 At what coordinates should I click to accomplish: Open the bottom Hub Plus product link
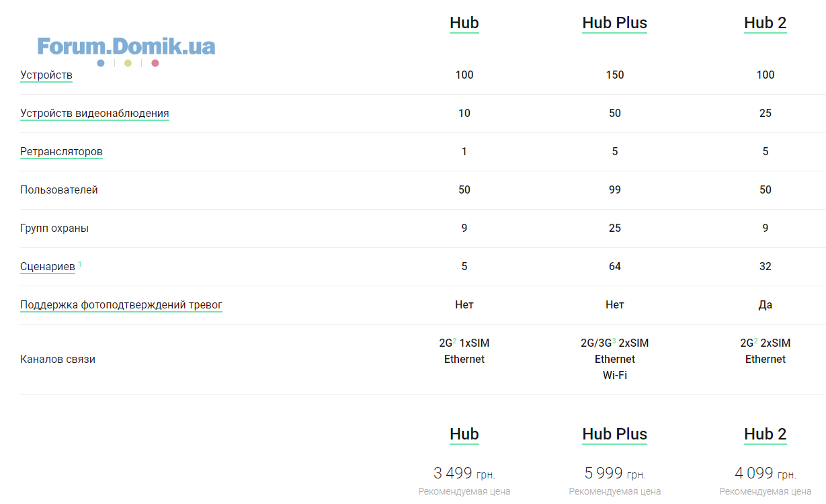click(615, 434)
